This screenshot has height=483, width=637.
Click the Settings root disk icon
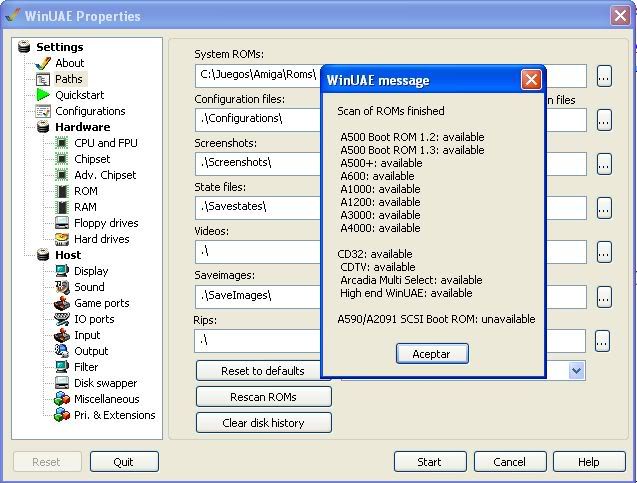[24, 47]
